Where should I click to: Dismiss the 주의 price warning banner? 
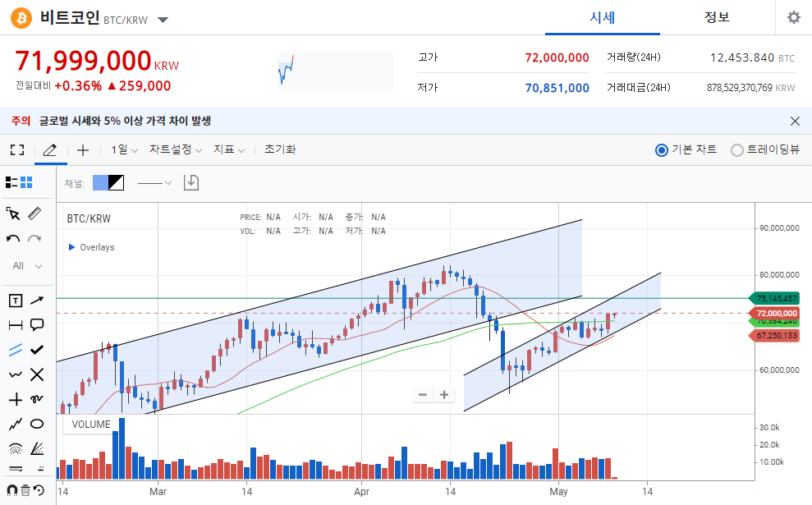795,122
